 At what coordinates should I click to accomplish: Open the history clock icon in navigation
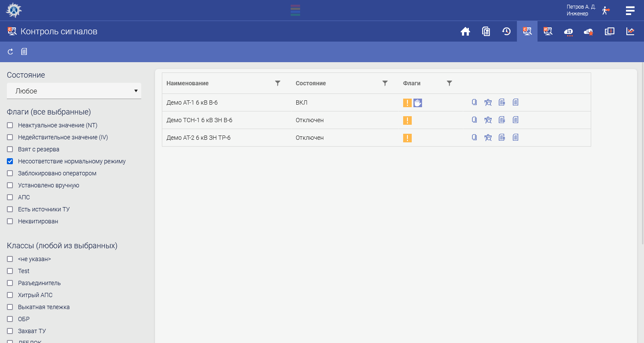click(507, 31)
